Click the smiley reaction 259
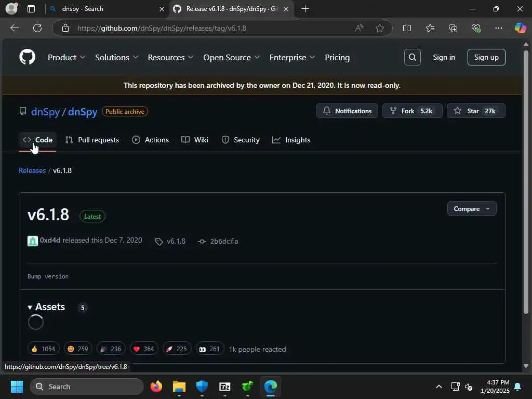This screenshot has width=532, height=399. (x=78, y=349)
